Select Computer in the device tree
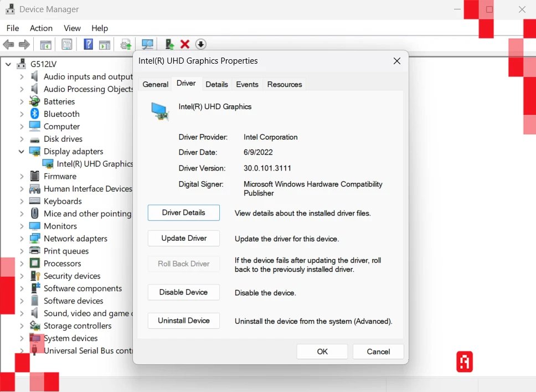536x392 pixels. click(61, 126)
